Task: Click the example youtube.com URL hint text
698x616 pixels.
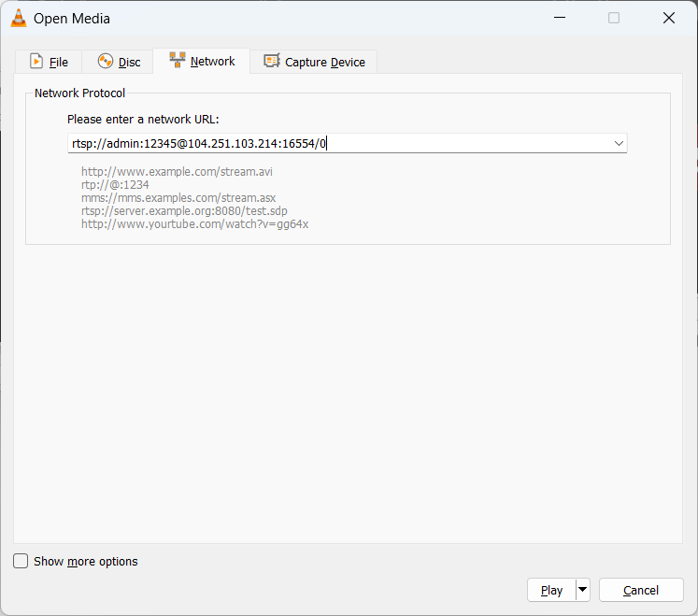Action: pos(194,224)
